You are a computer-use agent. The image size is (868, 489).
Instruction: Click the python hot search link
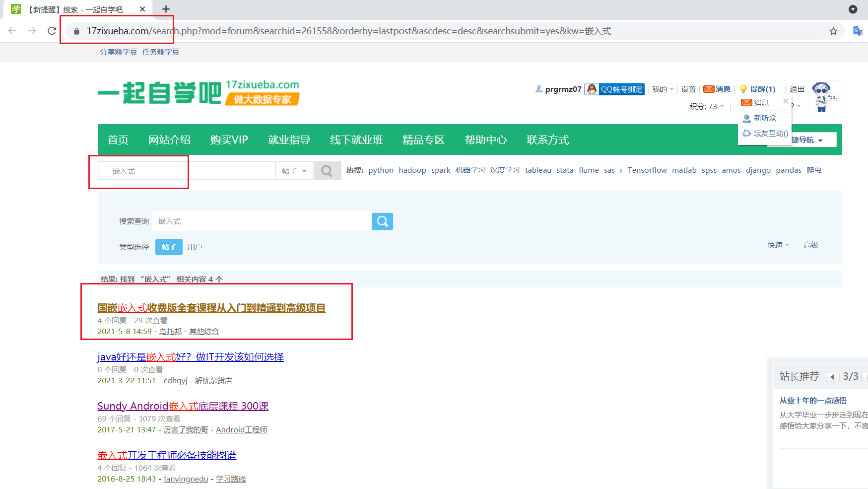[x=381, y=170]
